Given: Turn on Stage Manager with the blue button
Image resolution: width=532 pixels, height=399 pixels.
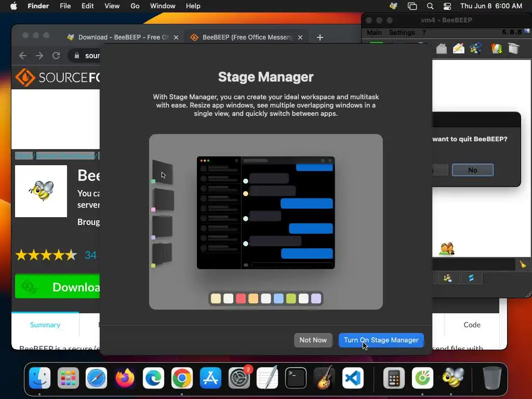Looking at the screenshot, I should tap(381, 340).
